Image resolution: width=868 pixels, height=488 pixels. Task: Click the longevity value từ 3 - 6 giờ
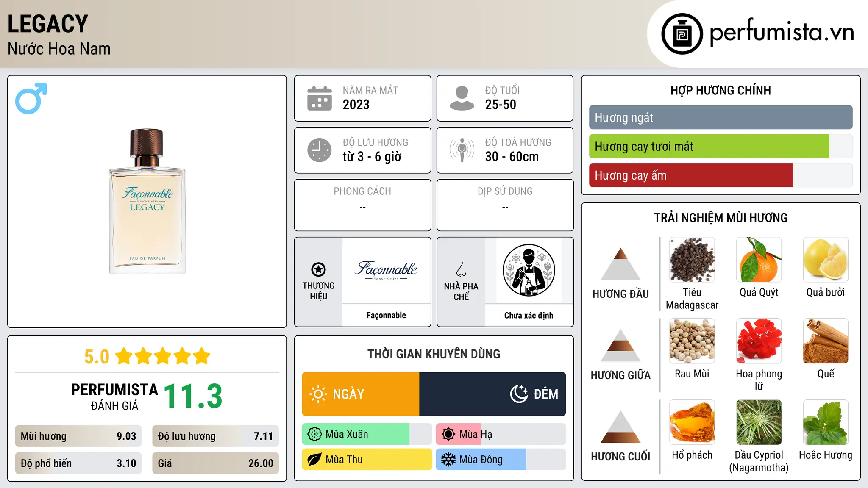pos(372,157)
